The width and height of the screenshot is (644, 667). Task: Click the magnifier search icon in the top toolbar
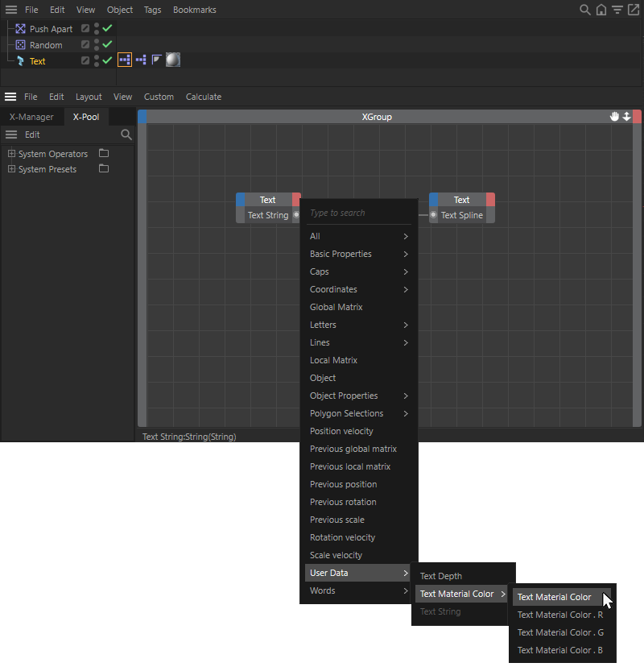pyautogui.click(x=584, y=10)
